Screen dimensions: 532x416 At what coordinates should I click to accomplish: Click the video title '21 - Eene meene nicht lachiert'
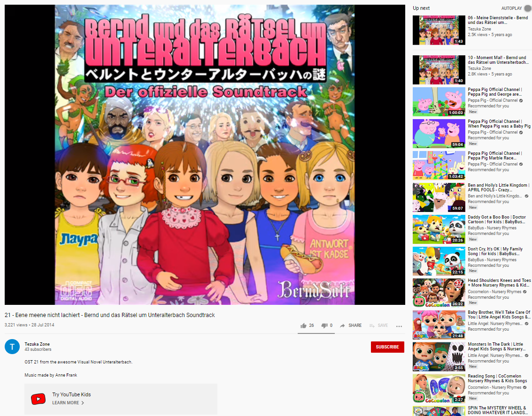109,315
